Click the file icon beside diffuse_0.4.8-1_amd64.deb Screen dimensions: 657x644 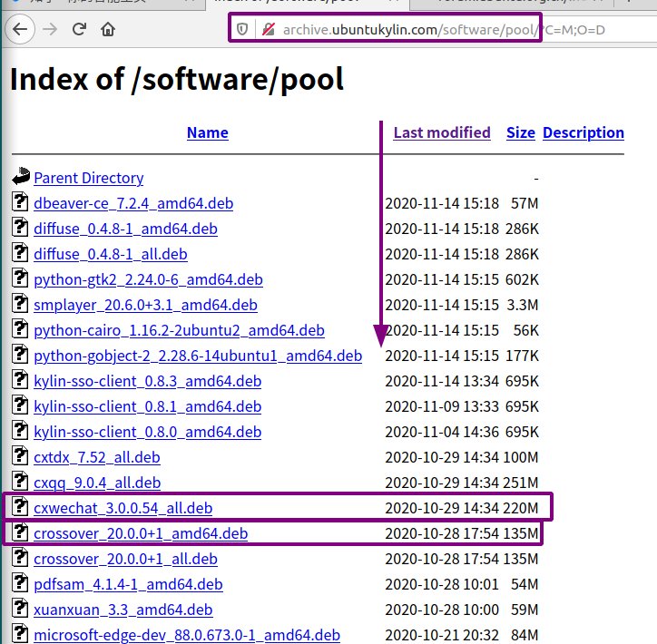click(20, 228)
